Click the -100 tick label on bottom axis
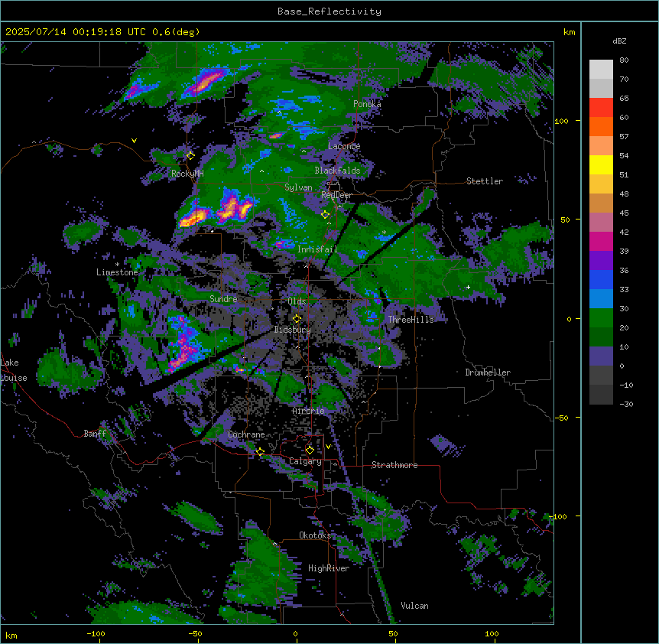 click(x=96, y=633)
